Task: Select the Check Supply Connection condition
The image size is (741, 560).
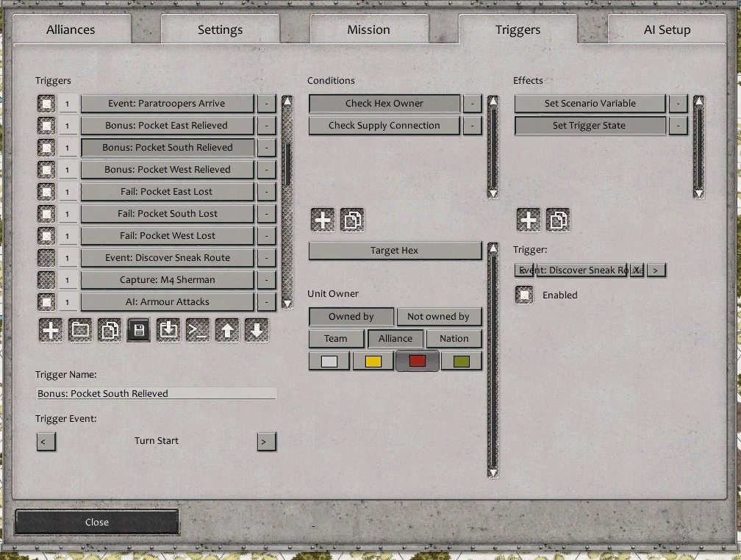Action: tap(383, 125)
